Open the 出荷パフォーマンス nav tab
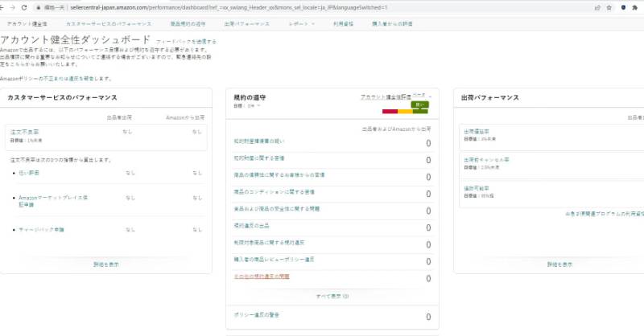 point(247,24)
